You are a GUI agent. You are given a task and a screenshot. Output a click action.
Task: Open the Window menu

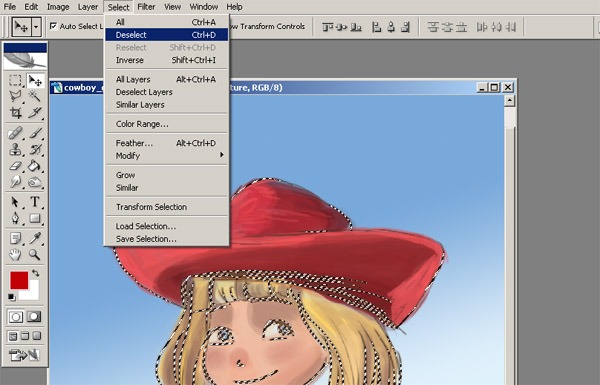[x=204, y=7]
